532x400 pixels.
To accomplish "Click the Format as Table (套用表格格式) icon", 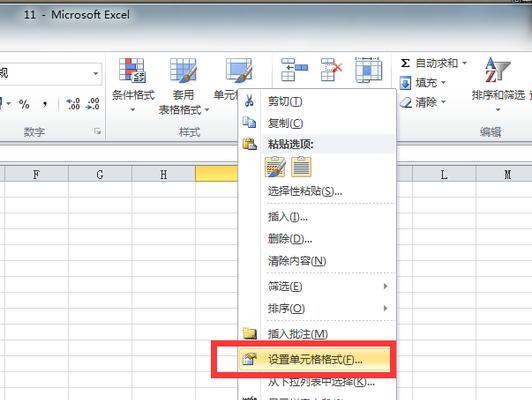I will coord(183,71).
